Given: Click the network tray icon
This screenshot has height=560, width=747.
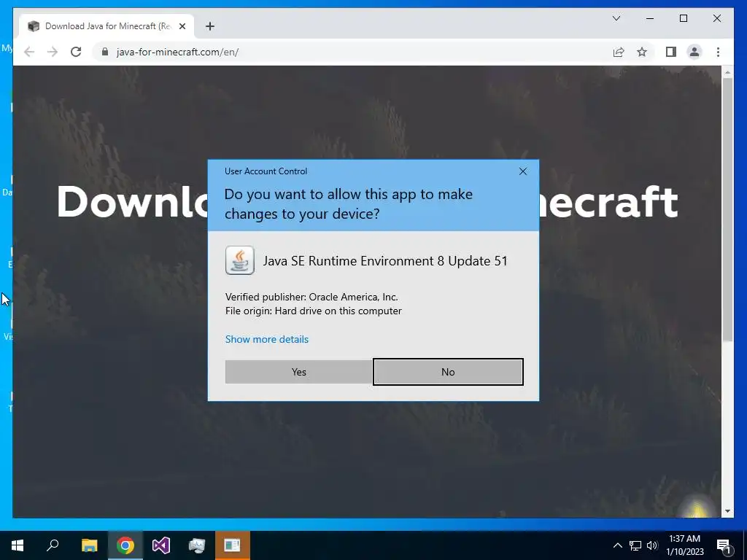Looking at the screenshot, I should tap(635, 545).
